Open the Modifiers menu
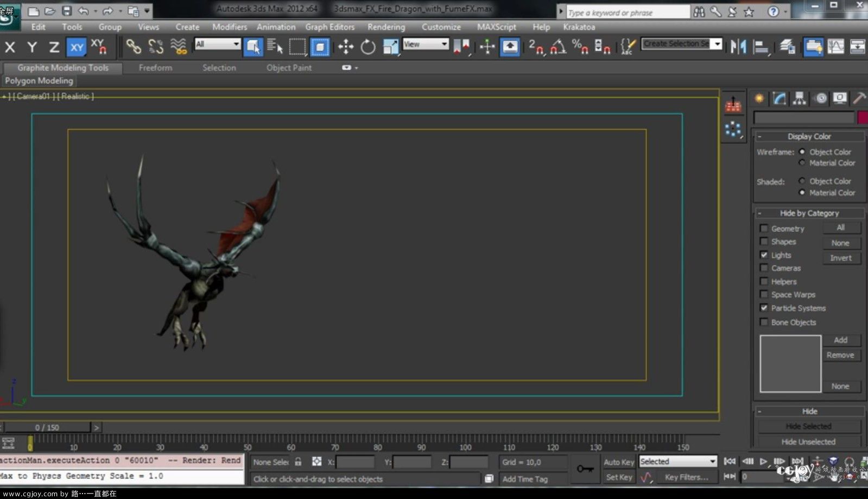 pos(230,27)
